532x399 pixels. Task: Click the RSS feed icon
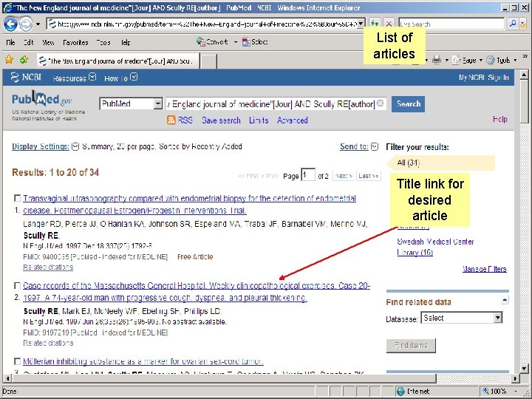171,120
